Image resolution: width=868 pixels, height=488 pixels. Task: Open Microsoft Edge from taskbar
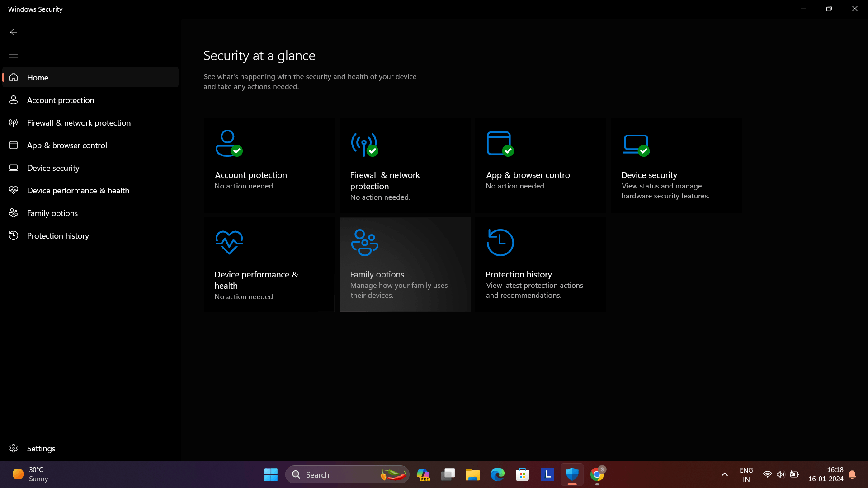click(x=497, y=474)
